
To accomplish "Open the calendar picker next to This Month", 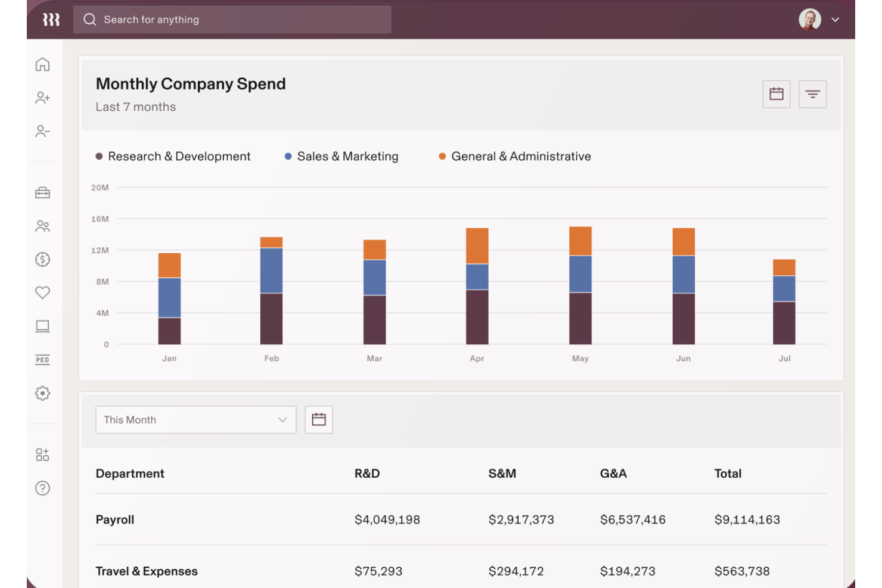I will [x=319, y=419].
